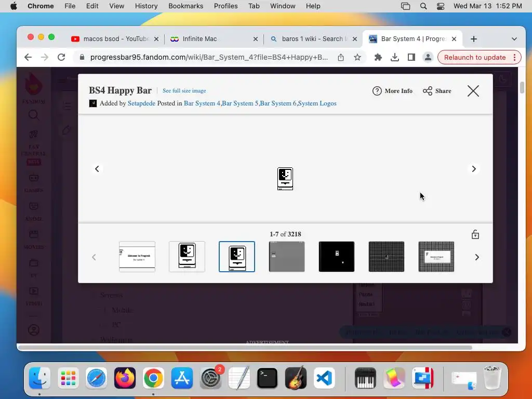Go to previous thumbnail page in carousel
The width and height of the screenshot is (532, 399).
94,257
